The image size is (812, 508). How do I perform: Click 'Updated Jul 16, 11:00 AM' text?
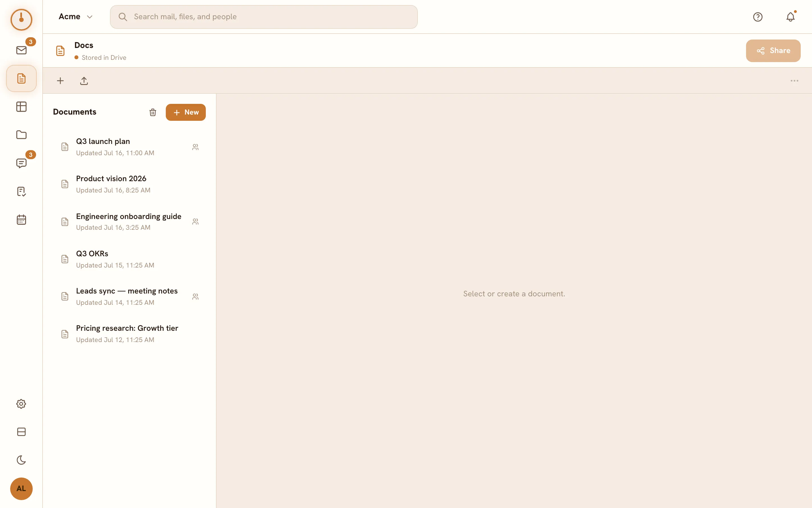[x=115, y=153]
